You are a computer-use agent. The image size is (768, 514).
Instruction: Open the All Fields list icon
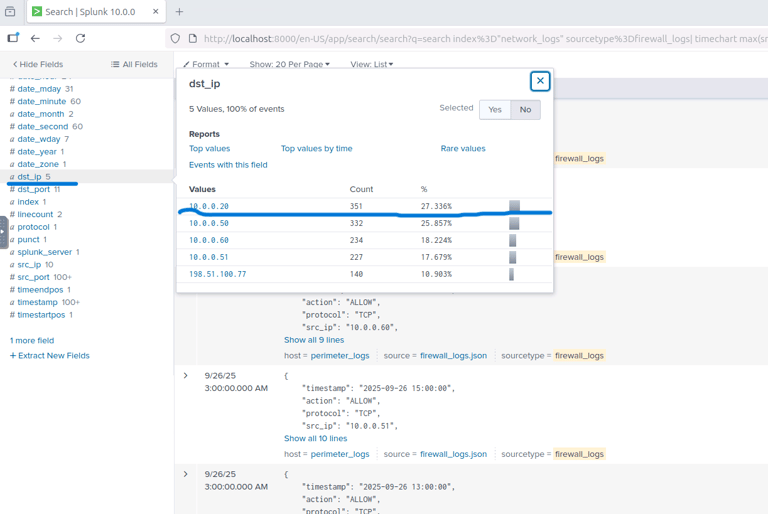tap(115, 64)
